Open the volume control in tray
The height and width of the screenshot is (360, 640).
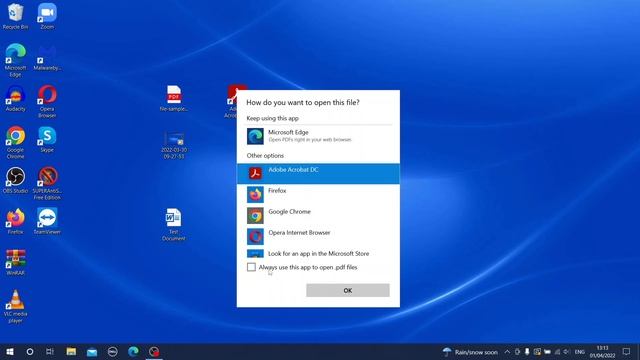pyautogui.click(x=567, y=352)
